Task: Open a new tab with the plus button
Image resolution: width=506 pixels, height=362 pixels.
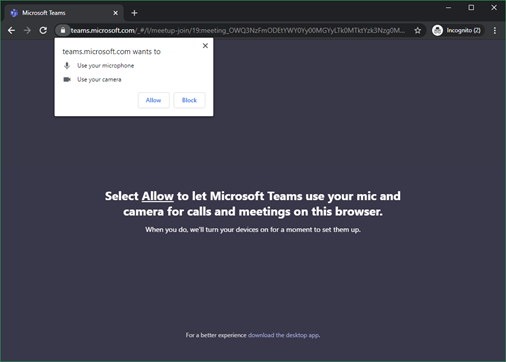Action: click(134, 13)
